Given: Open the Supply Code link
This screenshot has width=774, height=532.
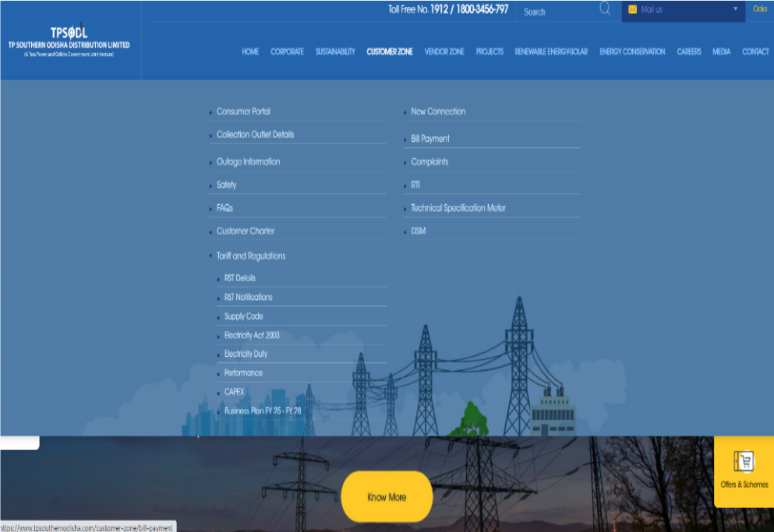Looking at the screenshot, I should 243,316.
